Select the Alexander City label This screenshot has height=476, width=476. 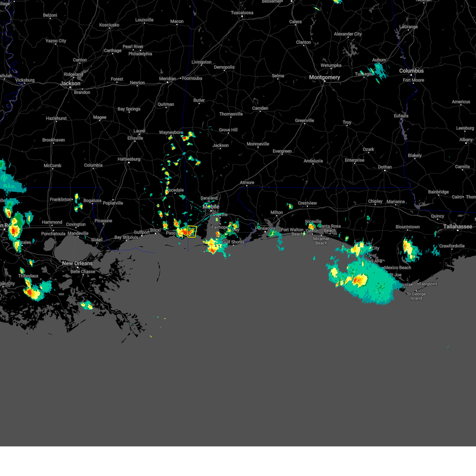348,34
